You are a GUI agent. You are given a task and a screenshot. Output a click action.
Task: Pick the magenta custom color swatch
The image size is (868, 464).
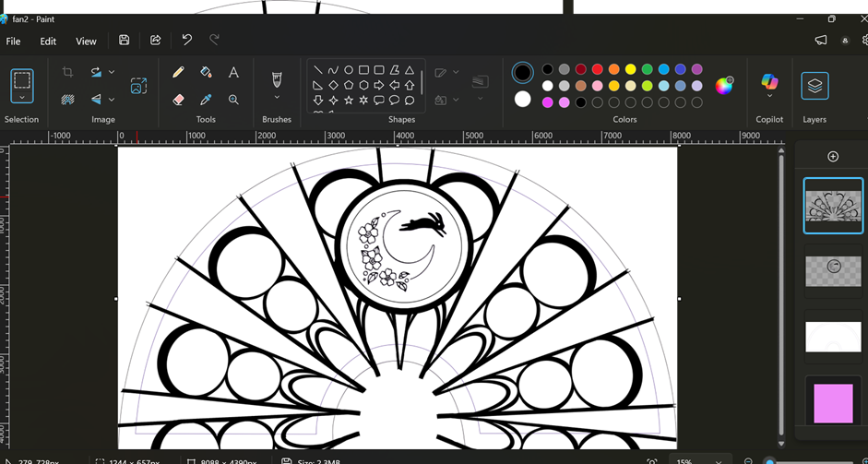coord(548,102)
